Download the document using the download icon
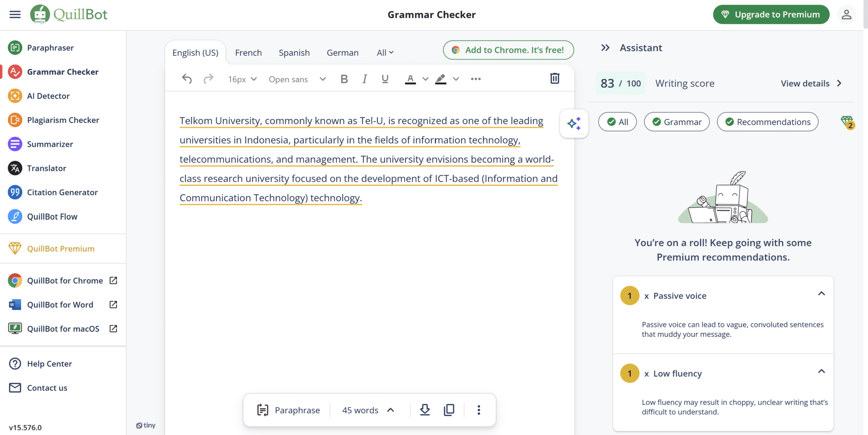The height and width of the screenshot is (435, 868). pos(425,410)
